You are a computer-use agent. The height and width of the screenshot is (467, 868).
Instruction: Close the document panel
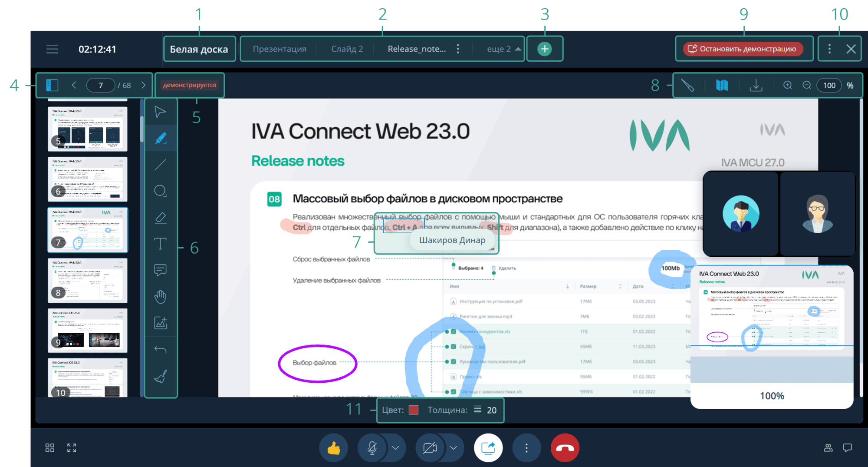(851, 49)
